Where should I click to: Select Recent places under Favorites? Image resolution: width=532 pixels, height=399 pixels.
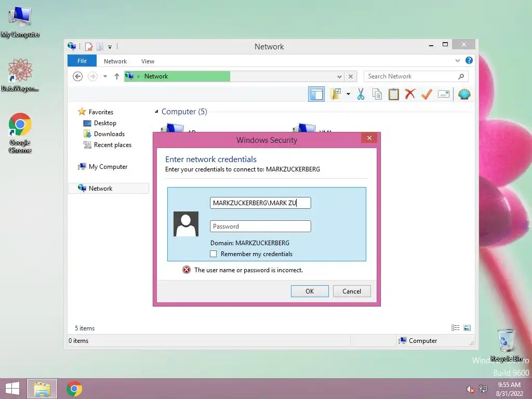[113, 145]
